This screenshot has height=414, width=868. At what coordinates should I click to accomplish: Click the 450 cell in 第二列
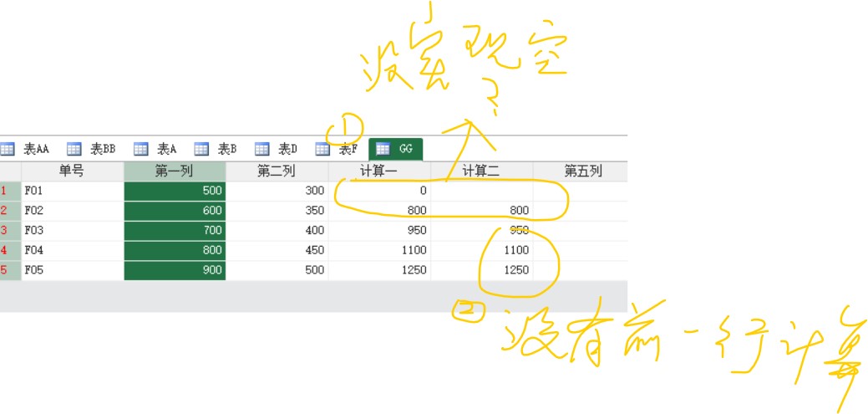[277, 251]
